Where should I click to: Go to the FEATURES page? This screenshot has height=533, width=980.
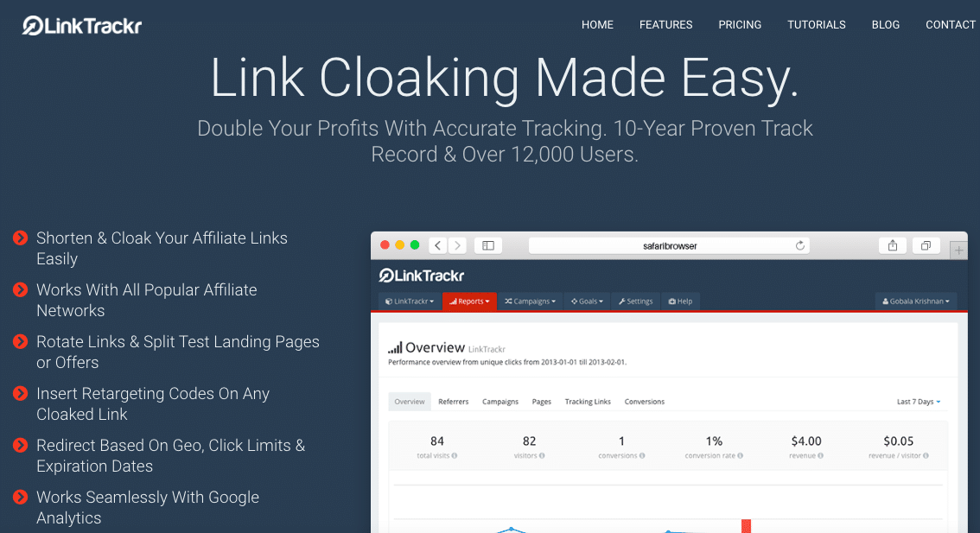coord(665,25)
